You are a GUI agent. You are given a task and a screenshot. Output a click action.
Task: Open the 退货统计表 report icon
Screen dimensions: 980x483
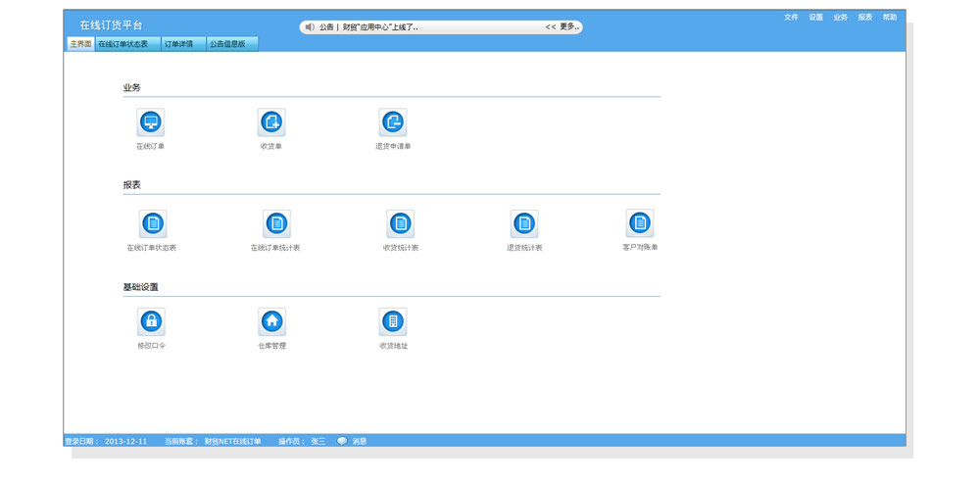coord(524,224)
